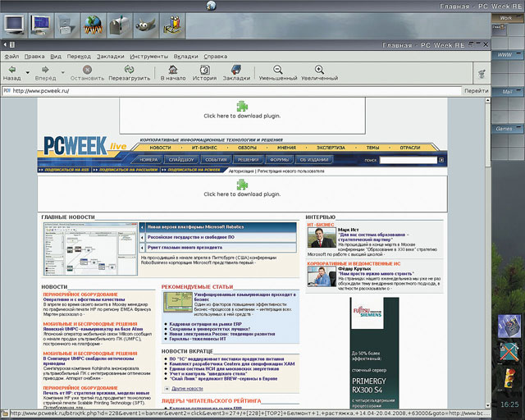Open the History (История) icon

click(x=204, y=70)
